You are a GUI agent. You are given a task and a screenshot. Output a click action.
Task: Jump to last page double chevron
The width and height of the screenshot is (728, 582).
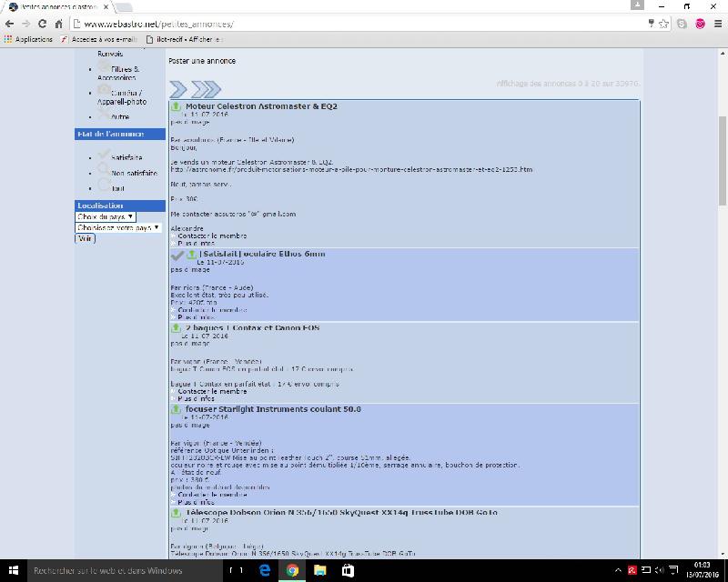tap(206, 89)
